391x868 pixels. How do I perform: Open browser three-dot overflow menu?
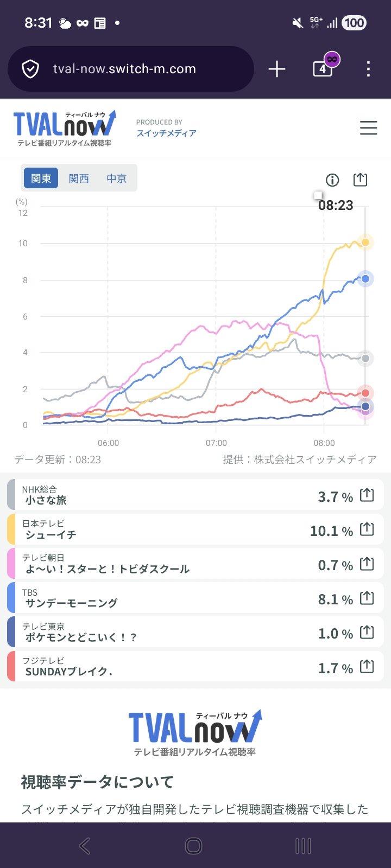(x=368, y=69)
